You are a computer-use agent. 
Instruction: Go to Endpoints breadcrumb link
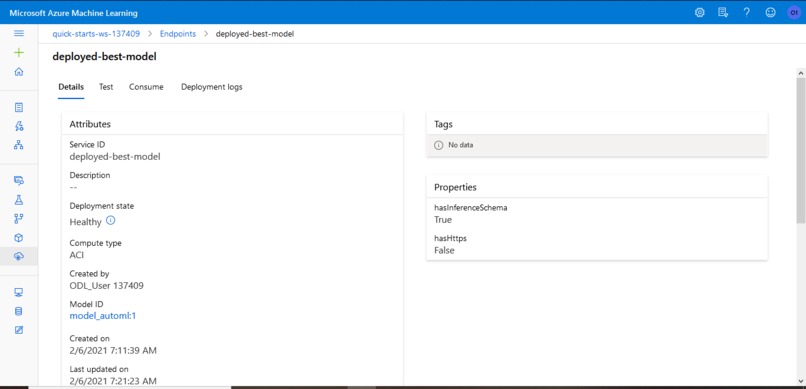[178, 34]
